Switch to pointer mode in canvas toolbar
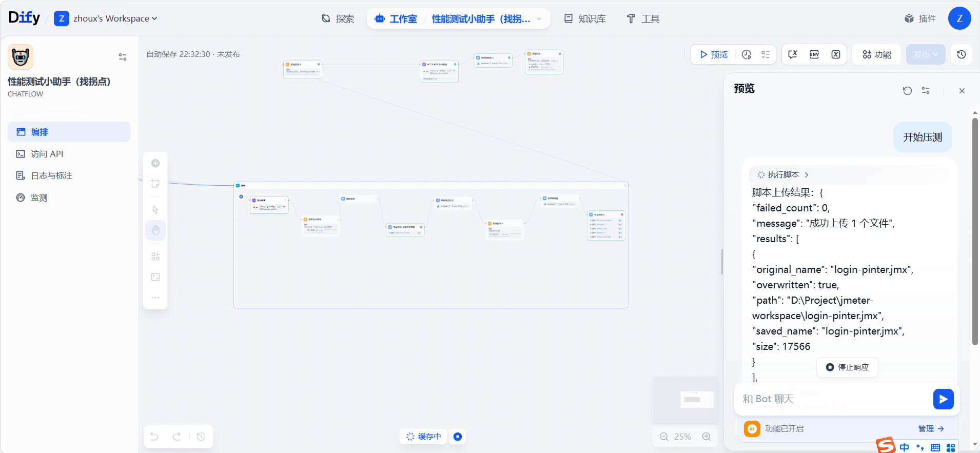This screenshot has height=453, width=980. point(155,210)
